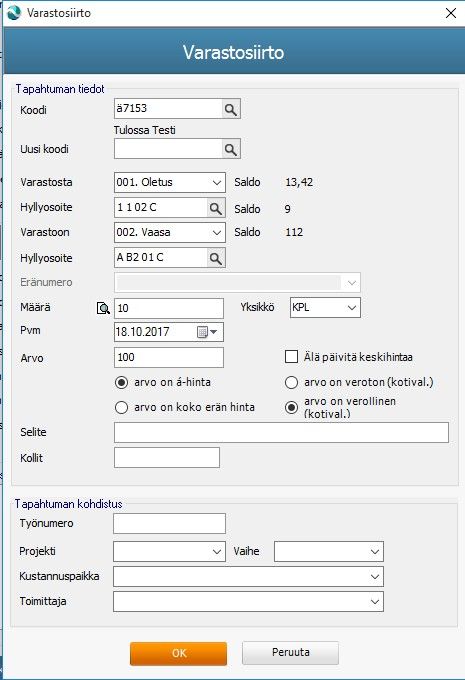This screenshot has width=465, height=680.
Task: Open the disabled Eränumero dropdown
Action: (351, 283)
